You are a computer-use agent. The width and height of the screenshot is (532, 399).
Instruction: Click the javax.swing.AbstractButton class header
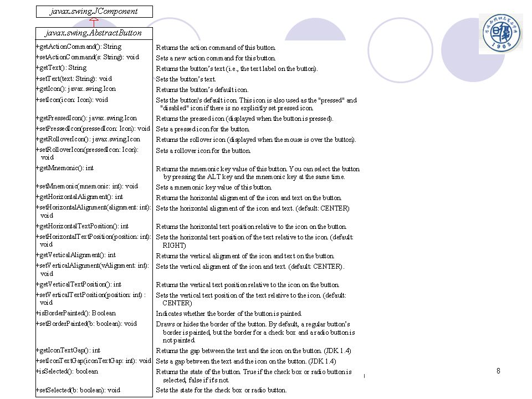[94, 33]
